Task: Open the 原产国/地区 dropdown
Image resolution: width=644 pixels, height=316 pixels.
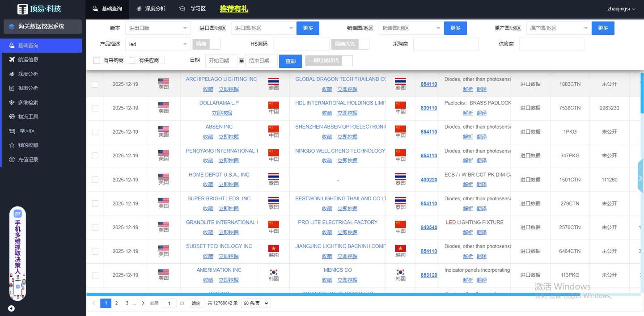Action: (559, 28)
